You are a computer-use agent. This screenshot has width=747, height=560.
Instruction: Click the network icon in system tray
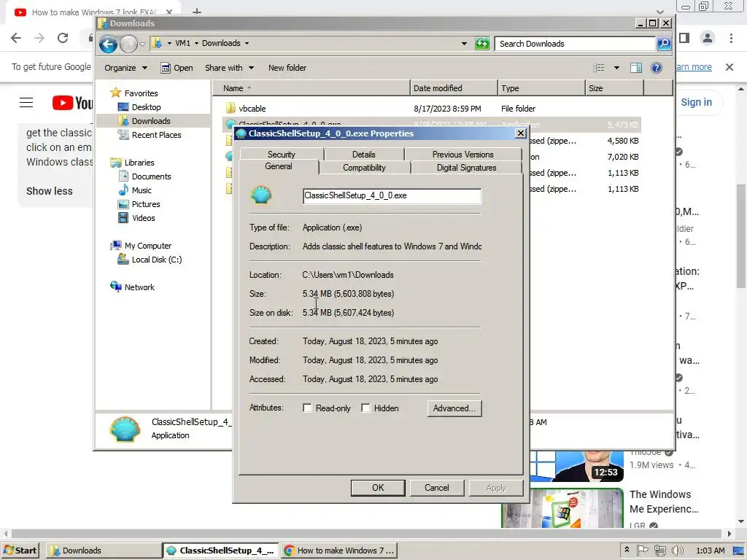659,551
